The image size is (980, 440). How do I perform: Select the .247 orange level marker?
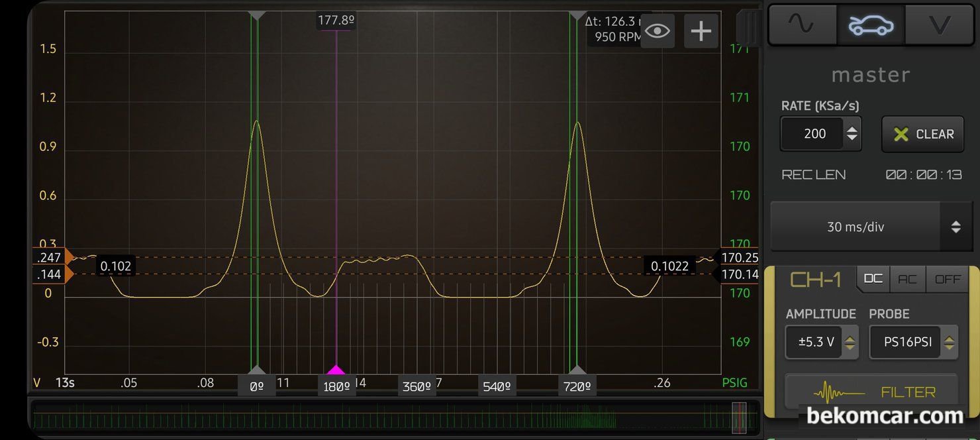50,257
